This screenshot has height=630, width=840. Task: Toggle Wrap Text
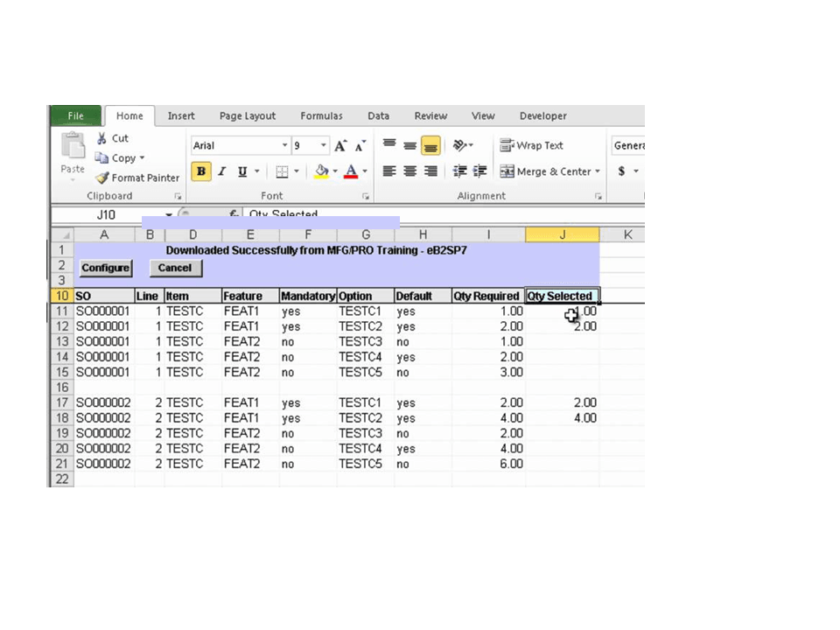pos(532,145)
